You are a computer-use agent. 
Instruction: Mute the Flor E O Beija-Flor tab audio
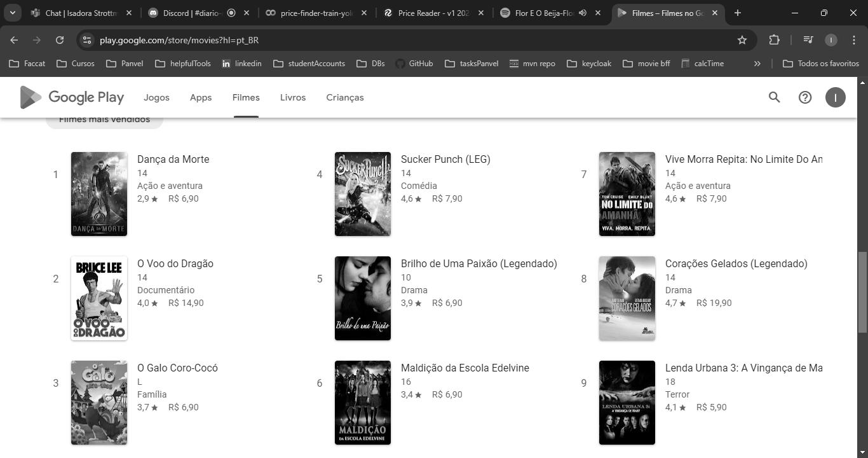pos(582,13)
